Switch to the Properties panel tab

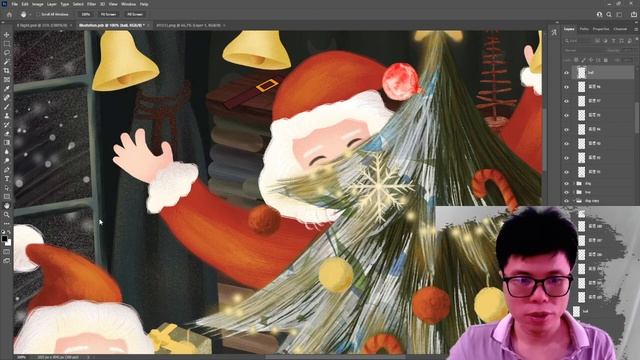(x=601, y=29)
